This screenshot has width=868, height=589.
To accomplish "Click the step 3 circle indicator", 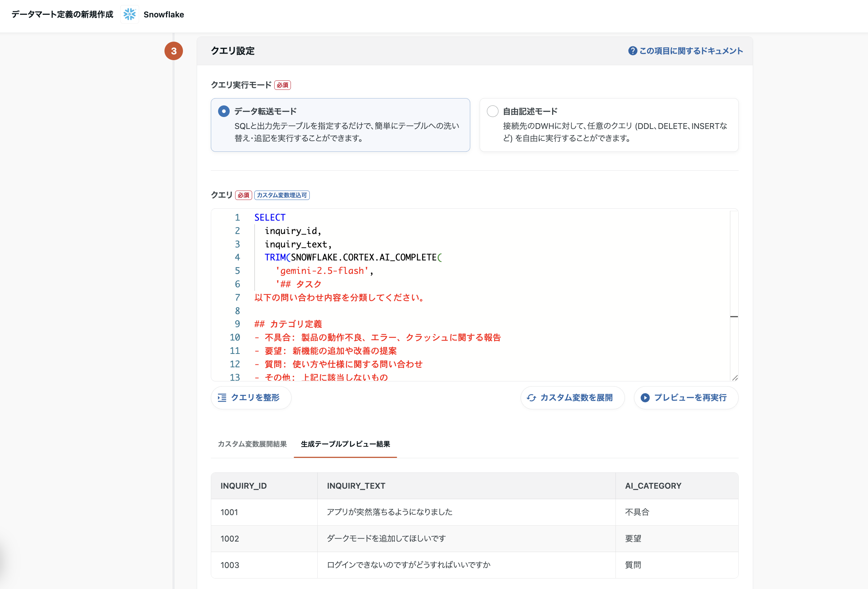I will (174, 51).
